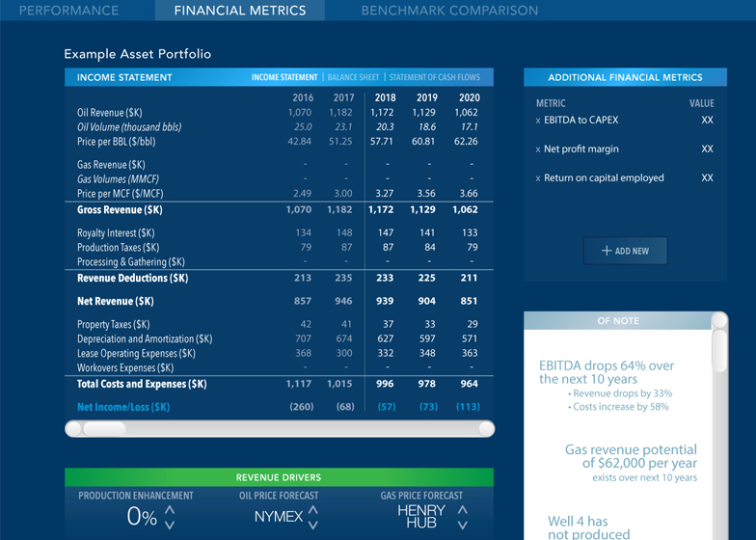756x540 pixels.
Task: Open the Benchmark Comparison tab
Action: (x=449, y=11)
